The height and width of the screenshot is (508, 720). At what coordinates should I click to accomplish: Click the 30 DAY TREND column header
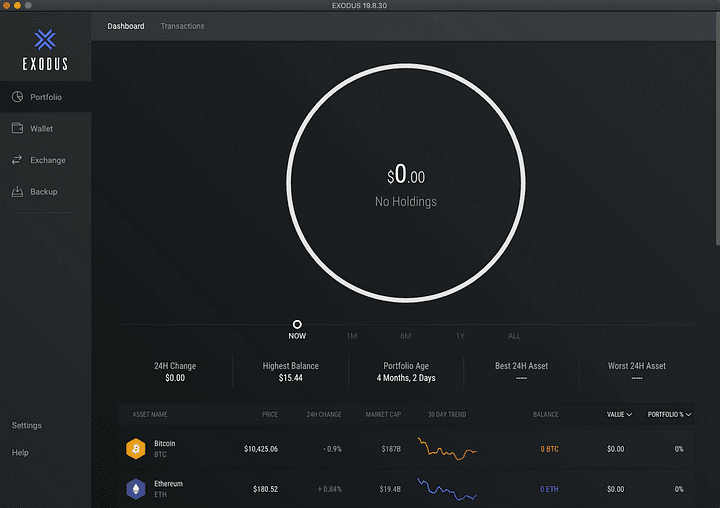(447, 414)
